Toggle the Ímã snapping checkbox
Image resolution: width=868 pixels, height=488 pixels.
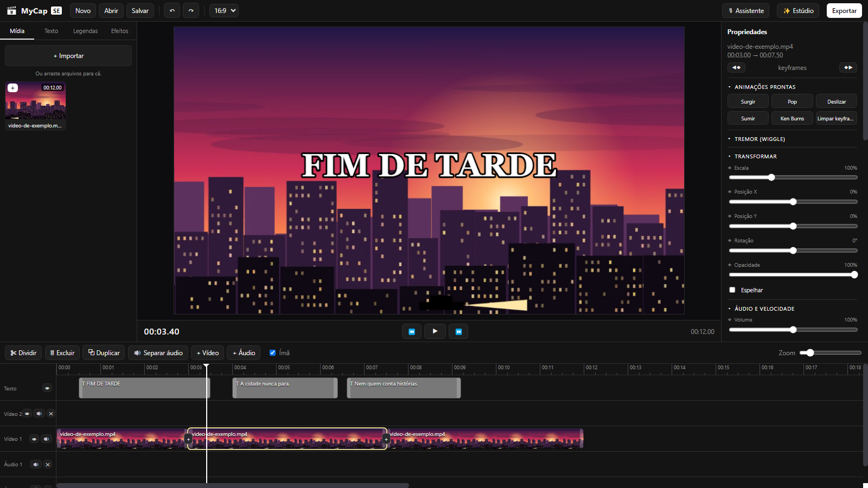click(272, 352)
